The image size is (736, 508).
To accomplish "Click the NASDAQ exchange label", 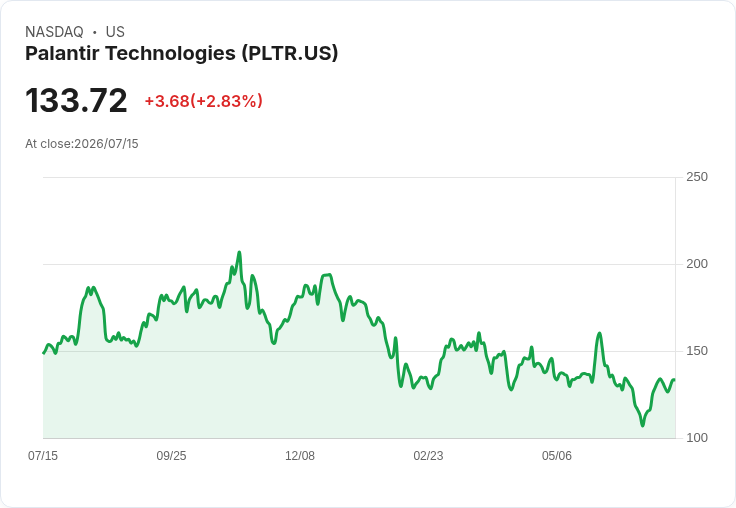I will pyautogui.click(x=54, y=32).
